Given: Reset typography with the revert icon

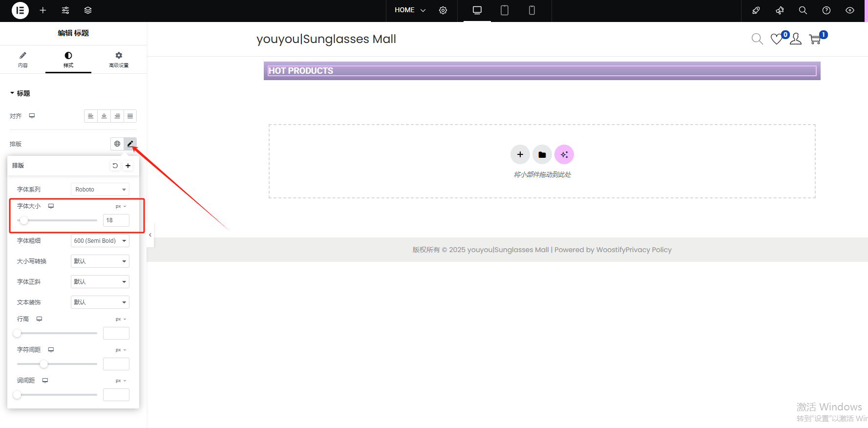Looking at the screenshot, I should pos(115,166).
